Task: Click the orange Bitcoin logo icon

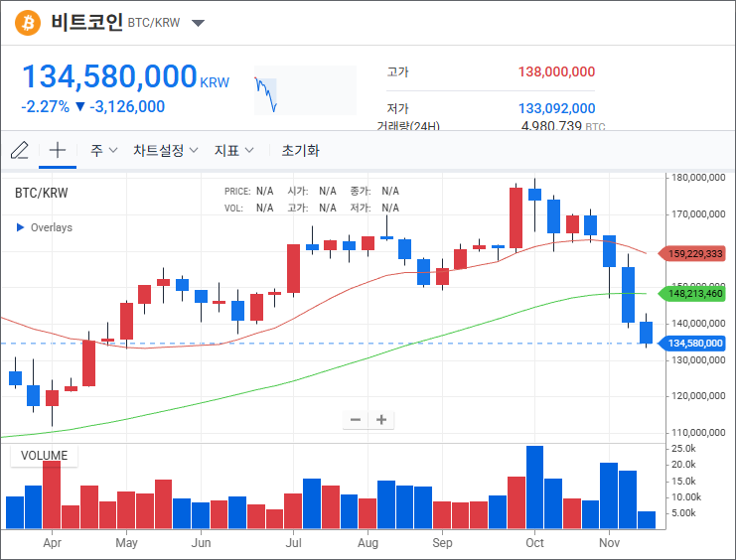Action: [28, 23]
